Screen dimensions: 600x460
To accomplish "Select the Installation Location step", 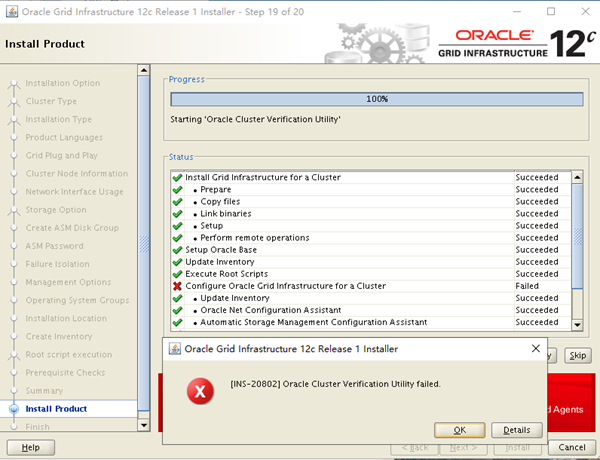I will tap(66, 318).
